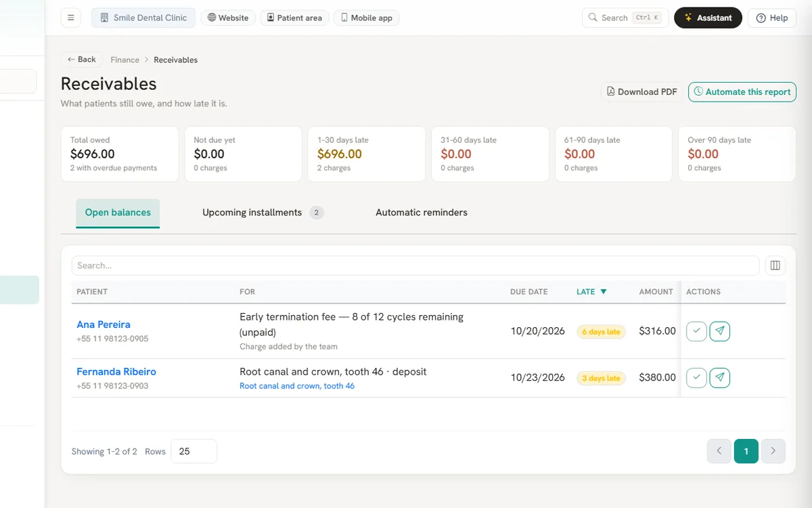Open Smile Dental Clinic switcher
The height and width of the screenshot is (508, 812).
pos(143,18)
